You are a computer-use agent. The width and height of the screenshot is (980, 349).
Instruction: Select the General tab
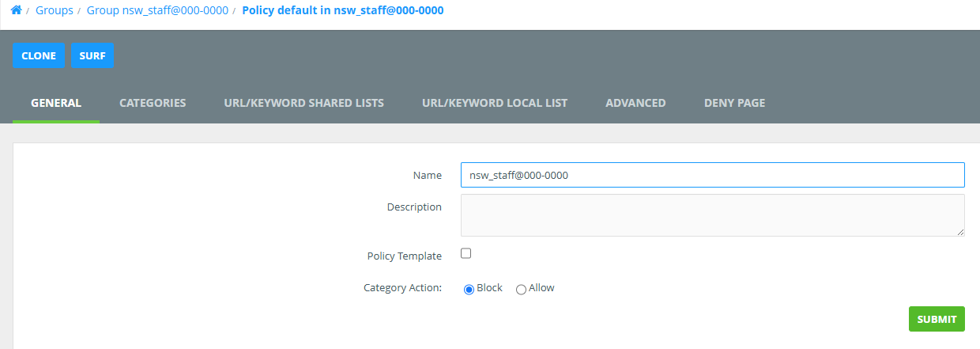pos(56,103)
